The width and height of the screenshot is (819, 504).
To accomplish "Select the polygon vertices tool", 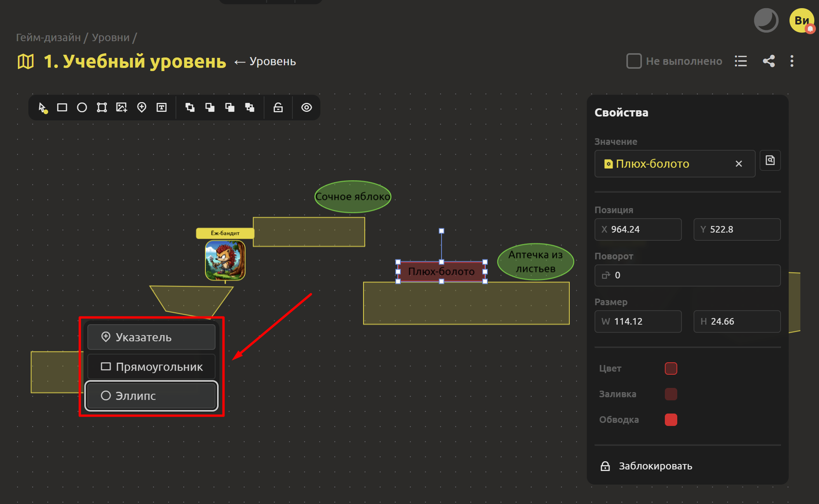I will (x=102, y=108).
